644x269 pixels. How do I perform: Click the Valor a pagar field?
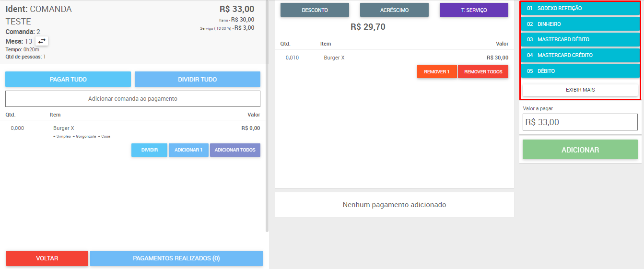[580, 122]
